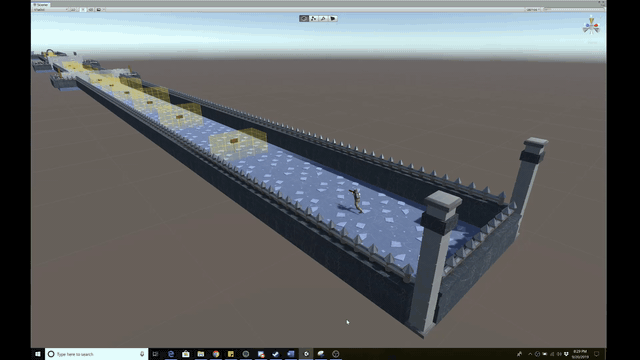Switch to the Unity taskbar icon

306,354
